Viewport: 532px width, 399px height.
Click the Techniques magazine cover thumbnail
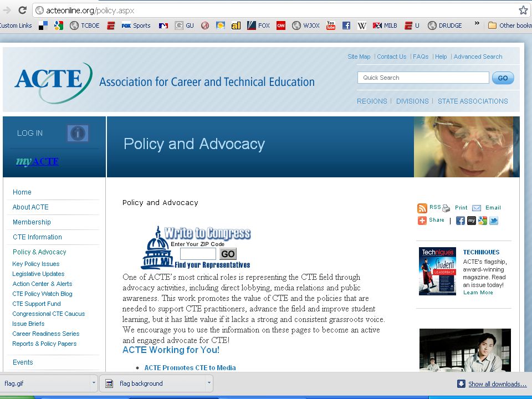pos(437,271)
